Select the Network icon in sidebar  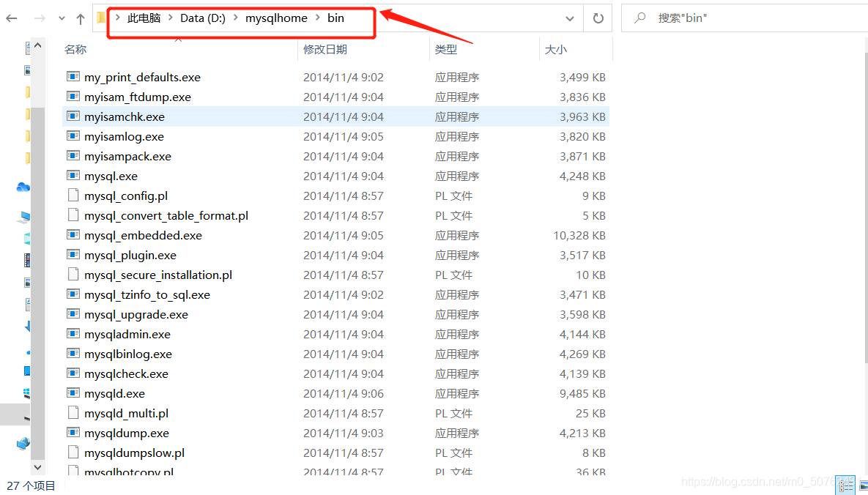(23, 444)
